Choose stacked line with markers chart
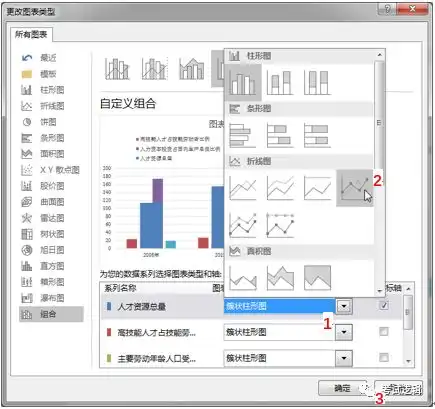435x409 pixels. click(243, 225)
